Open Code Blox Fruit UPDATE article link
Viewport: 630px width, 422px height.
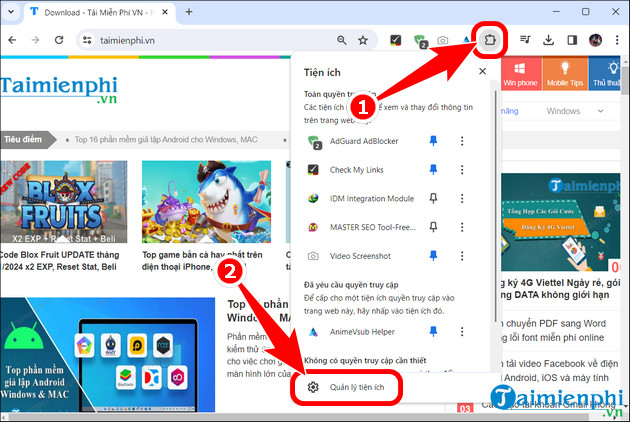[59, 261]
